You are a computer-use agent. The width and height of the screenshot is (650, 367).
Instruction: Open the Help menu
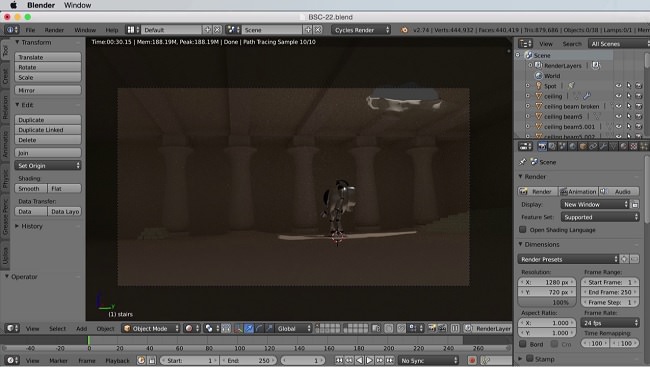point(112,30)
